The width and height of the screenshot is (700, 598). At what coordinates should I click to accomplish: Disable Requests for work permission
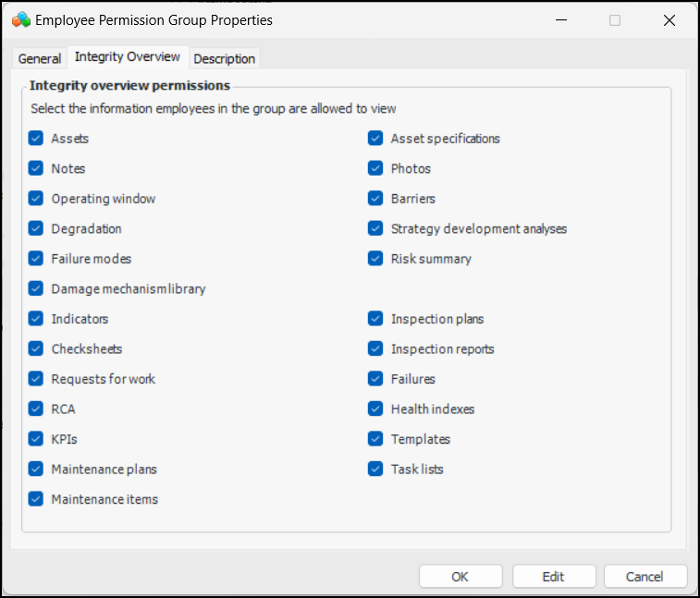pyautogui.click(x=36, y=379)
